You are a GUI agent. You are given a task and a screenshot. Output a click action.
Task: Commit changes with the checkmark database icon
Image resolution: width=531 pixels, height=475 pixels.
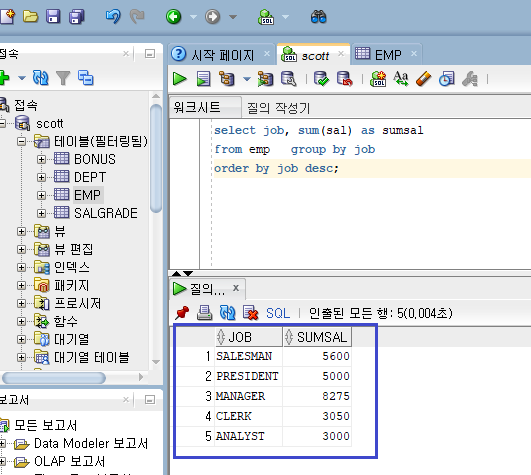[321, 79]
